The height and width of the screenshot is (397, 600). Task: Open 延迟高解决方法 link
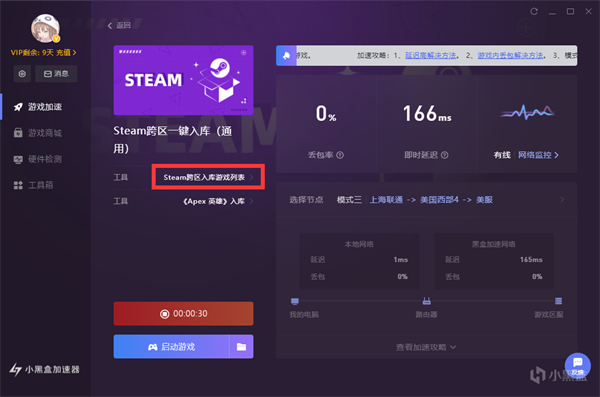pos(431,56)
